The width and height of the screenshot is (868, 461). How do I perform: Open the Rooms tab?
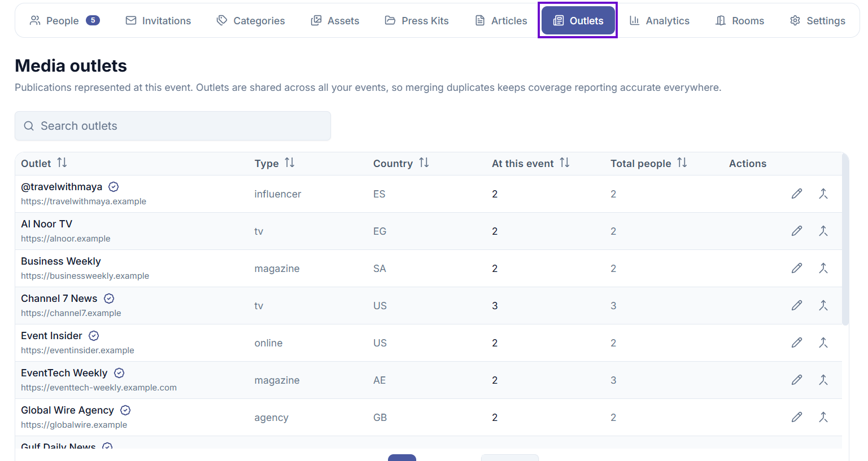[740, 21]
